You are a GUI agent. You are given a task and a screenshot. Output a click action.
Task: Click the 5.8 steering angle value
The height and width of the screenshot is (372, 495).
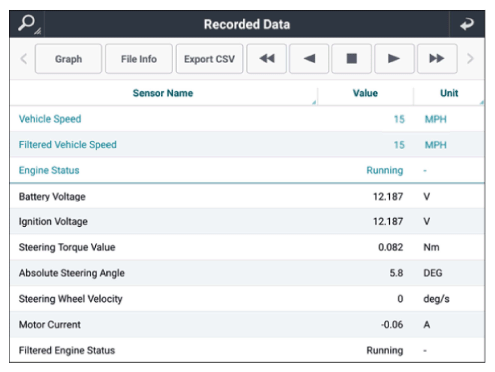pos(396,273)
